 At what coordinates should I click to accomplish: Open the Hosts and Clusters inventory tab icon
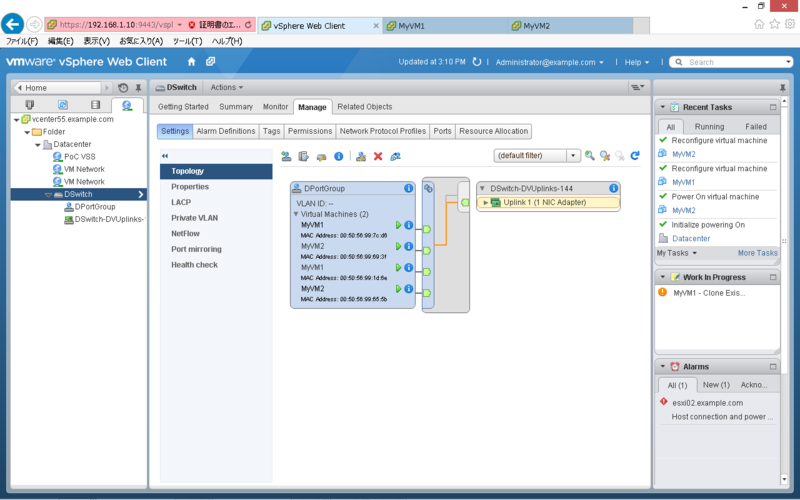click(x=30, y=105)
